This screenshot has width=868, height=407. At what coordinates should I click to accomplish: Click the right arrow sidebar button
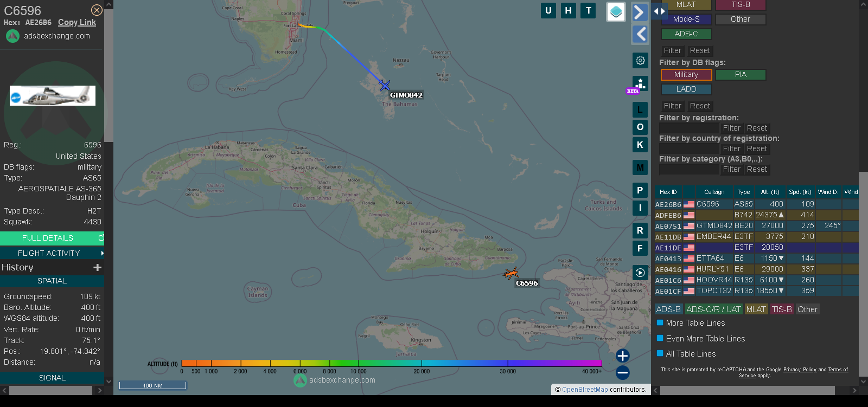(x=640, y=12)
